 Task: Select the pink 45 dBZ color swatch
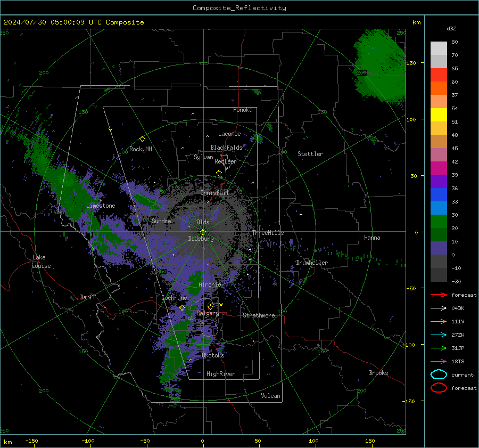[439, 154]
